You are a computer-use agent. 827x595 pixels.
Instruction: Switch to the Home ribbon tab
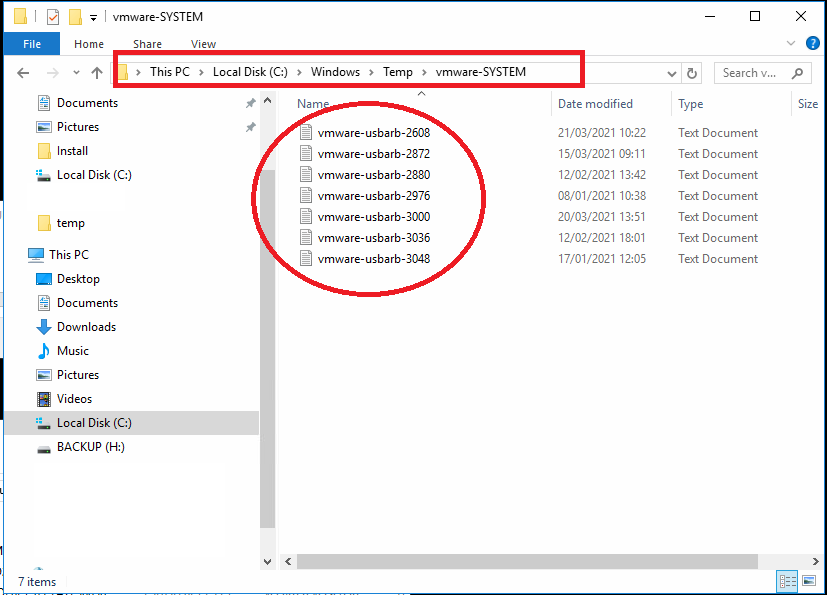click(89, 44)
